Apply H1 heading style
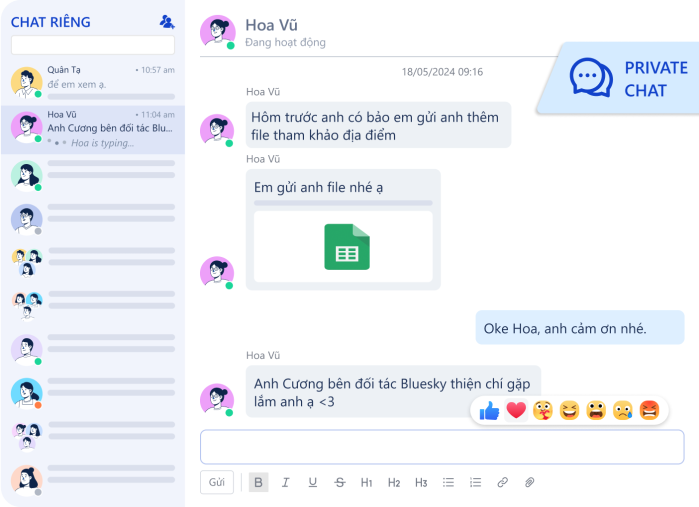Image resolution: width=699 pixels, height=507 pixels. (366, 482)
